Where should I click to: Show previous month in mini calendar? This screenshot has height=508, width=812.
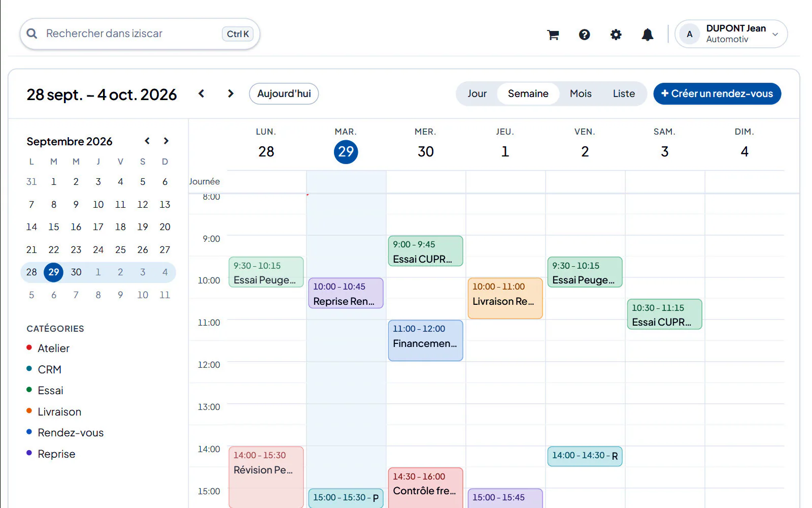tap(147, 141)
